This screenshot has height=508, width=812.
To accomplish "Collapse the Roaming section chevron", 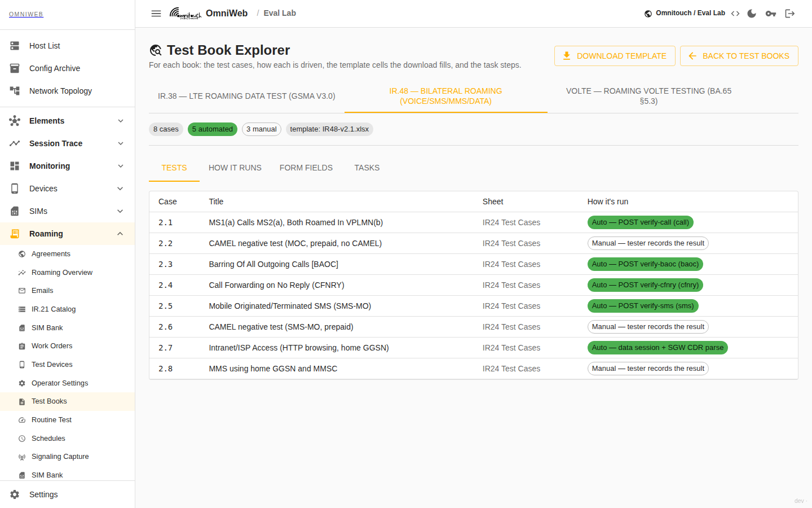I will (120, 234).
